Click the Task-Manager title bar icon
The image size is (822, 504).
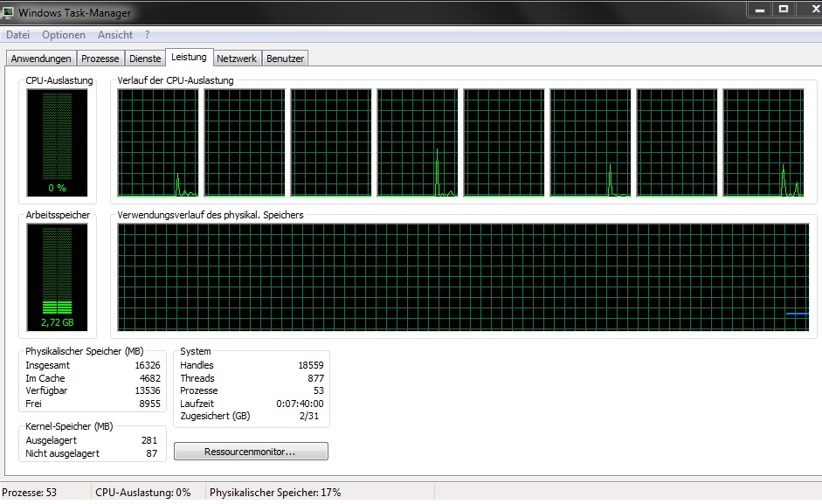pos(7,12)
